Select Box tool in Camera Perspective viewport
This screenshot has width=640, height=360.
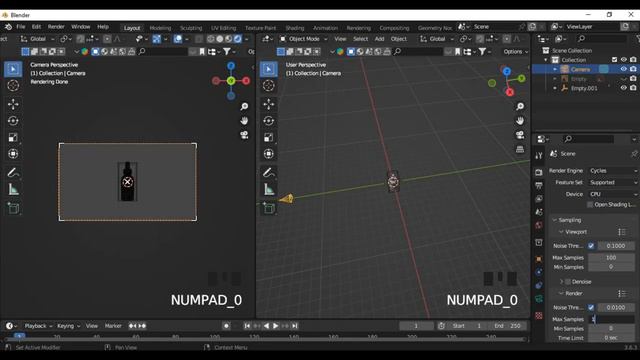pyautogui.click(x=13, y=69)
